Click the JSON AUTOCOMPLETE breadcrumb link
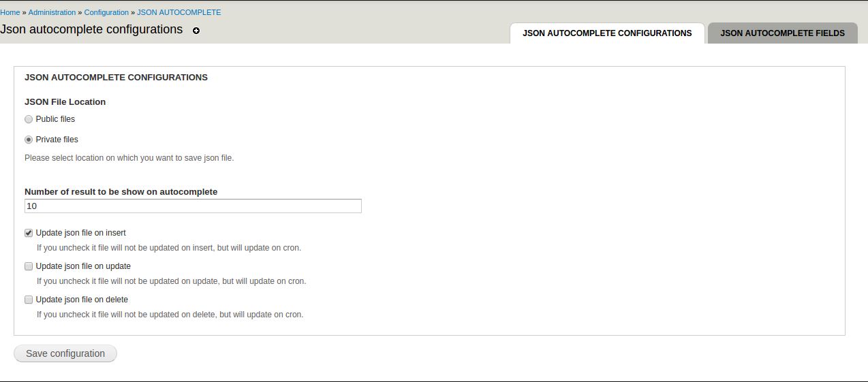 pyautogui.click(x=179, y=12)
